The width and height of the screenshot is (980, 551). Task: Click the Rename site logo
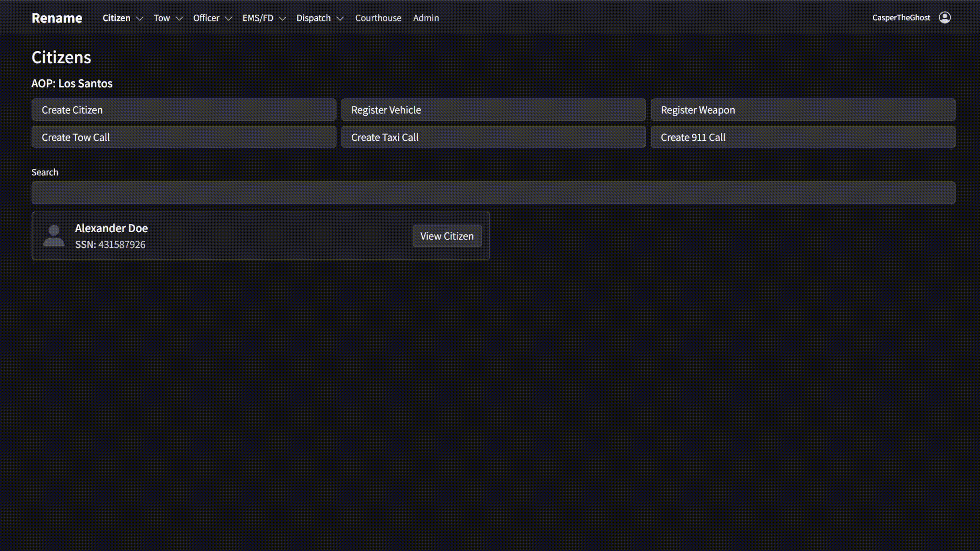[x=57, y=18]
